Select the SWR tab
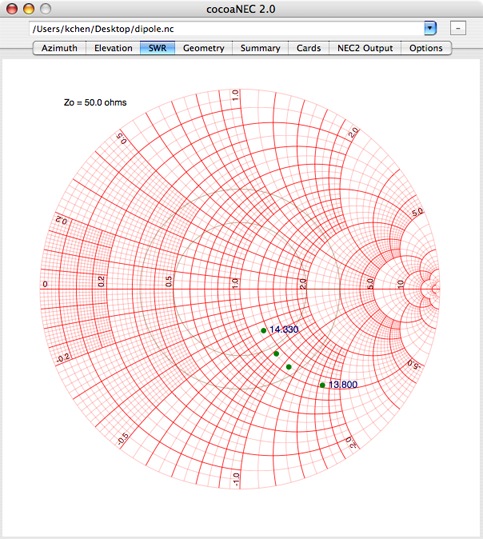 pyautogui.click(x=157, y=48)
